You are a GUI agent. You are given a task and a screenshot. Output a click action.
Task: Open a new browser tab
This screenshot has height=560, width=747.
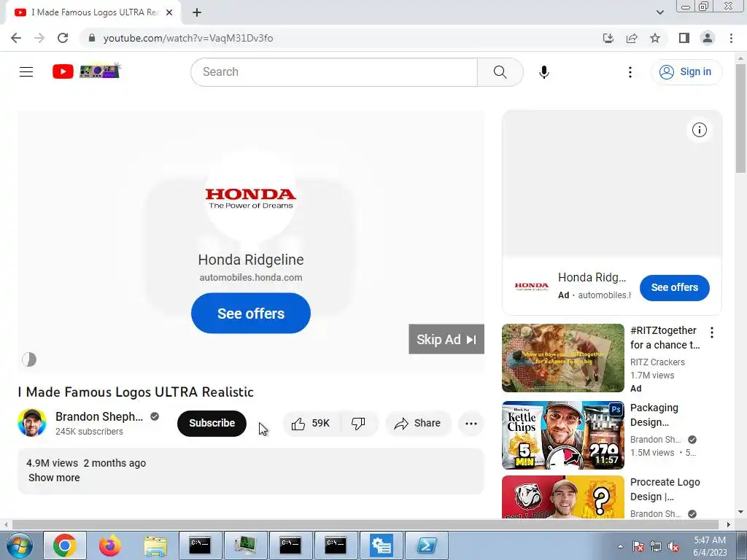[197, 12]
